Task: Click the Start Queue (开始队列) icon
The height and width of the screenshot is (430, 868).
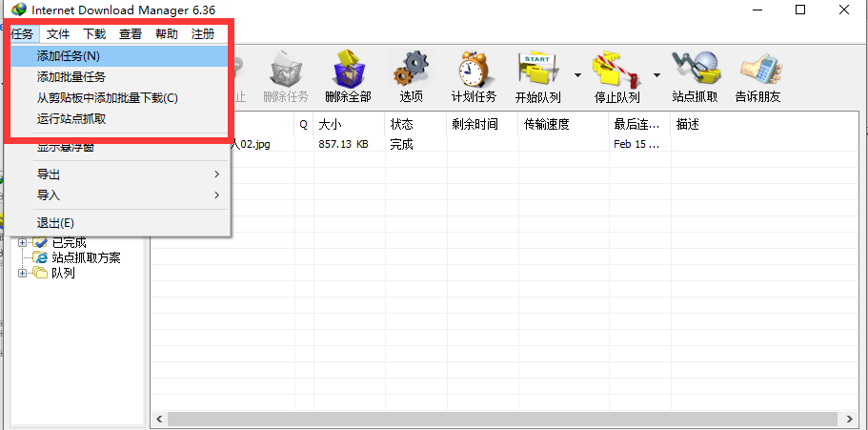Action: pyautogui.click(x=540, y=70)
